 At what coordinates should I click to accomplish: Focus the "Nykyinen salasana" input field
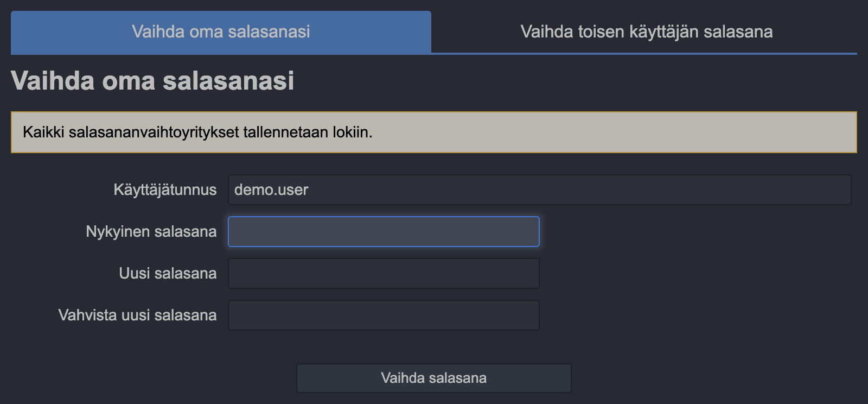click(384, 232)
